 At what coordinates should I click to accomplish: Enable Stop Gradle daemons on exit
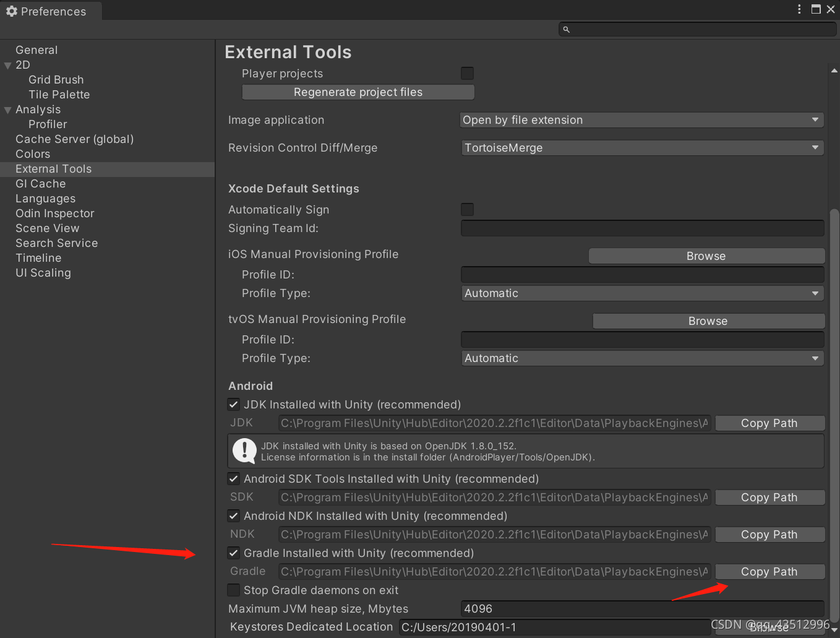[x=233, y=590]
